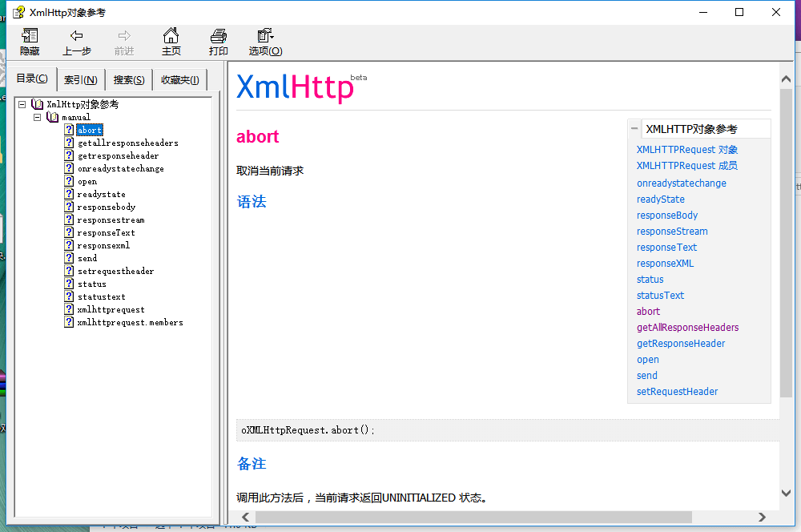Click the horizontal scrollbar right arrow

762,517
